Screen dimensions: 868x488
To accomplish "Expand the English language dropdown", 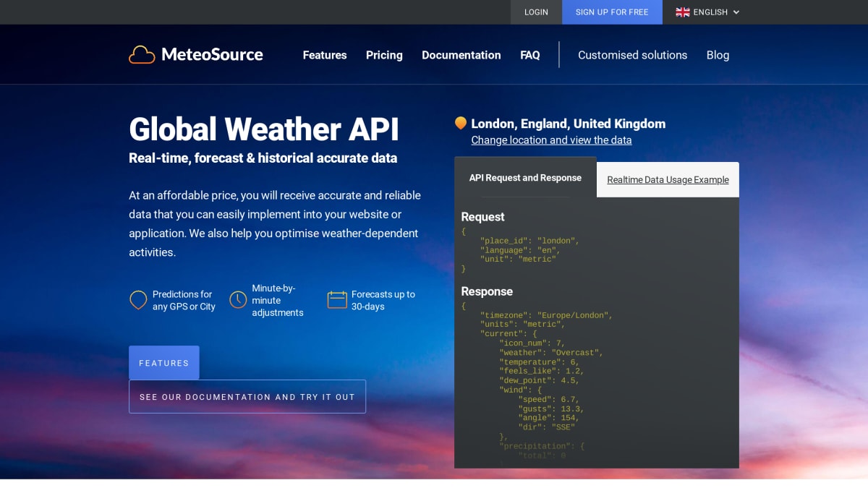I will pos(707,12).
